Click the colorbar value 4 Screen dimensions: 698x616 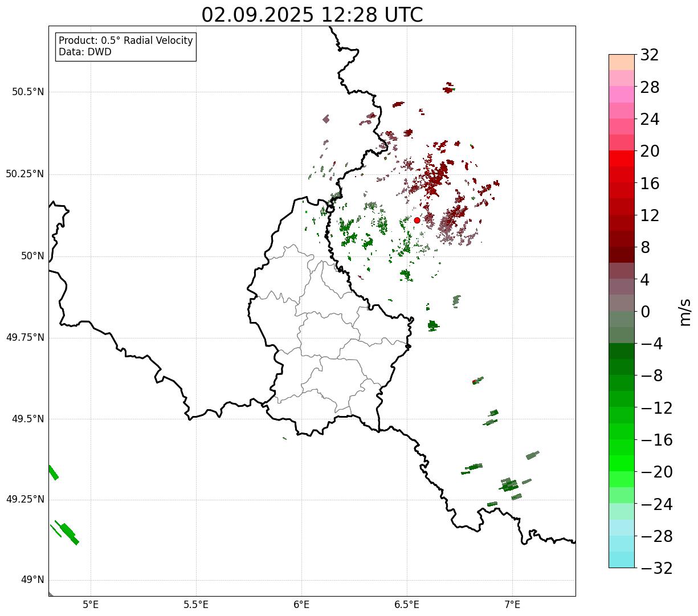pyautogui.click(x=645, y=280)
